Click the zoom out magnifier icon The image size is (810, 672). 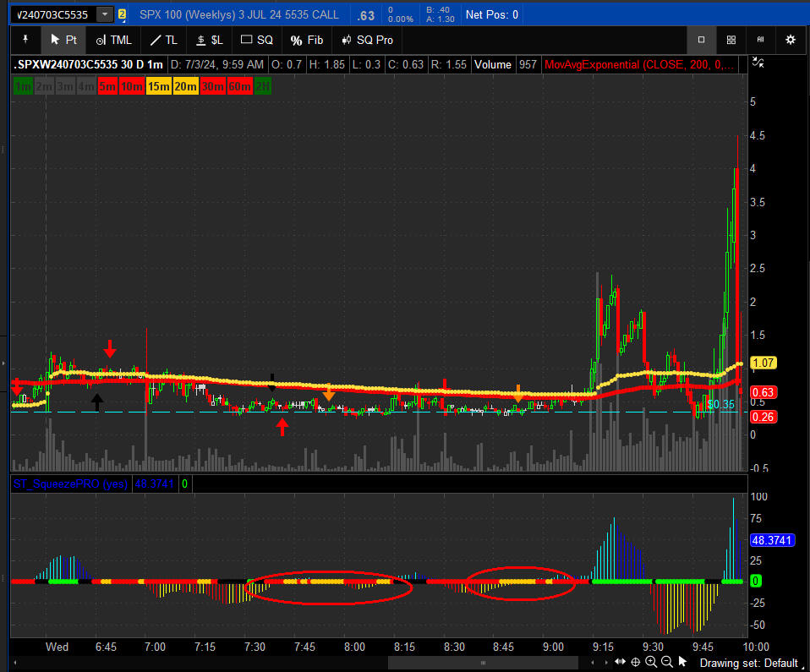pyautogui.click(x=667, y=662)
